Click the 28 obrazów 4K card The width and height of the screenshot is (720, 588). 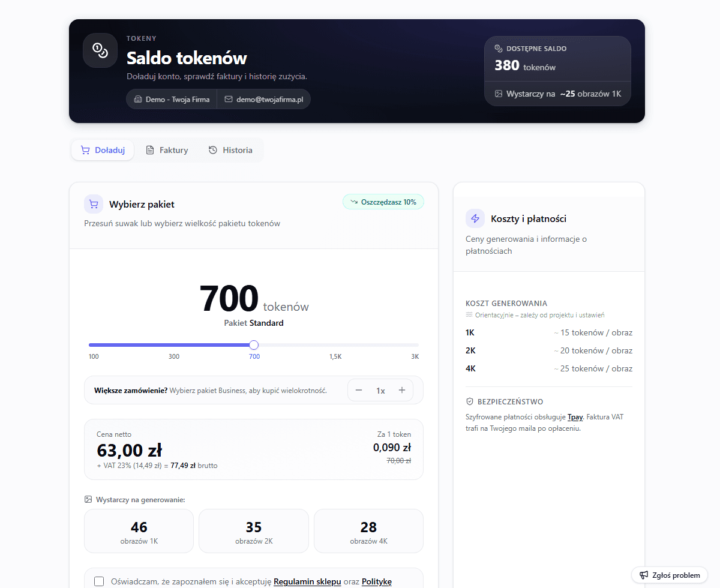(368, 531)
